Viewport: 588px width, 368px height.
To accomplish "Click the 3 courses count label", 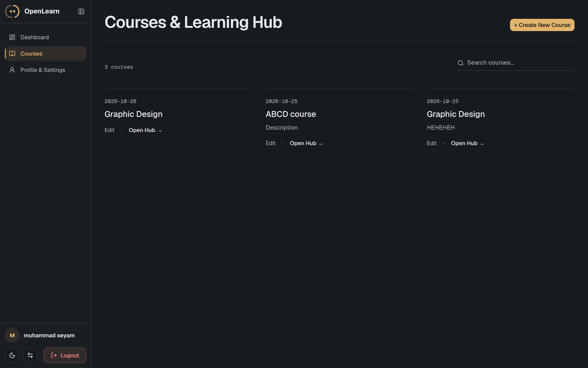I will pos(119,67).
